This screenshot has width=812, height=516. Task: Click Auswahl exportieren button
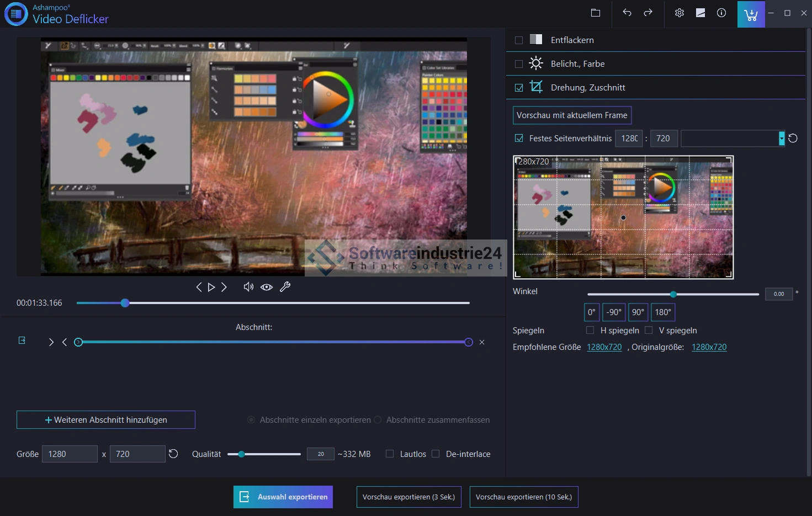(x=283, y=497)
